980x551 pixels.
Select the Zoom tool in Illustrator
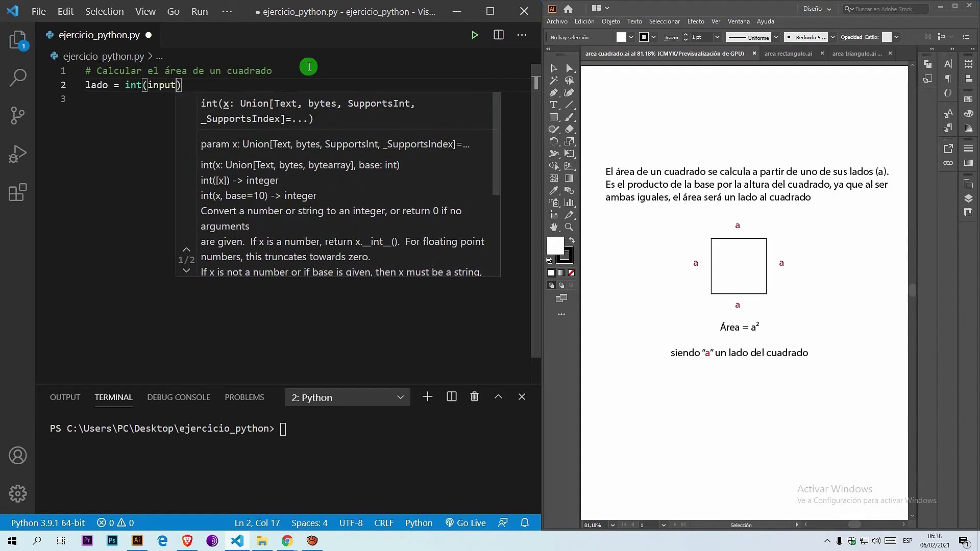click(569, 228)
